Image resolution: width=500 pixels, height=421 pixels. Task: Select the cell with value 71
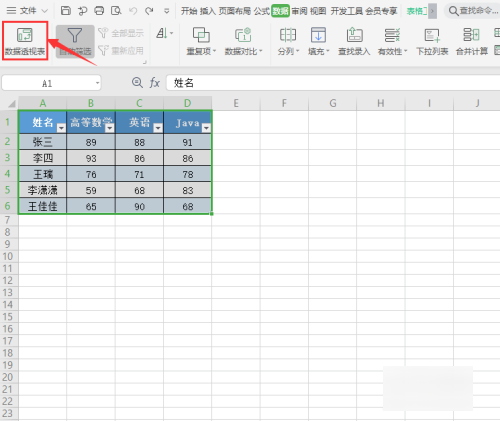coord(139,174)
